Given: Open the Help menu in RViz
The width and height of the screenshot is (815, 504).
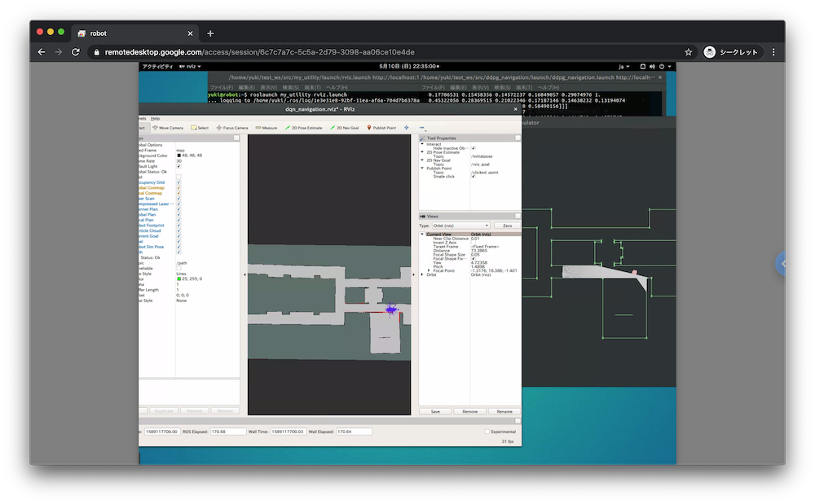Looking at the screenshot, I should tap(155, 118).
